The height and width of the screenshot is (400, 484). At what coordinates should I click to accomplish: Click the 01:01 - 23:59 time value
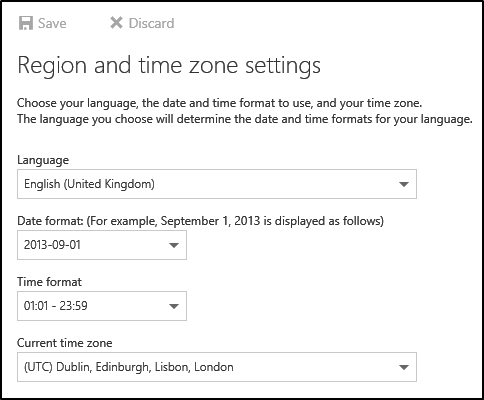click(56, 306)
